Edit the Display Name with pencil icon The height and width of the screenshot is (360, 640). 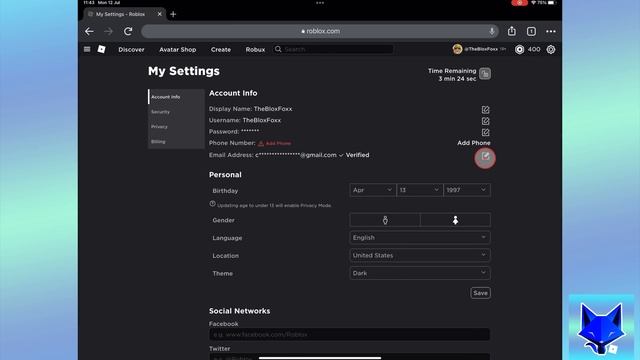pos(485,110)
